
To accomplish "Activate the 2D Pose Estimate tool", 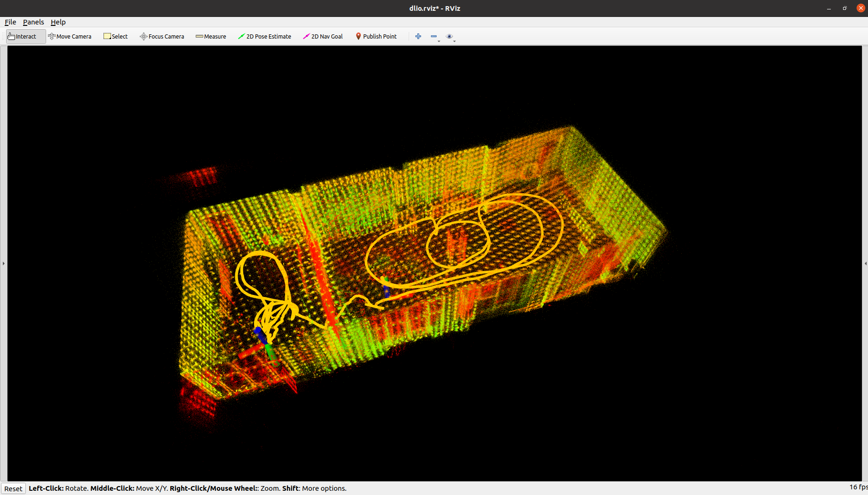I will (265, 36).
